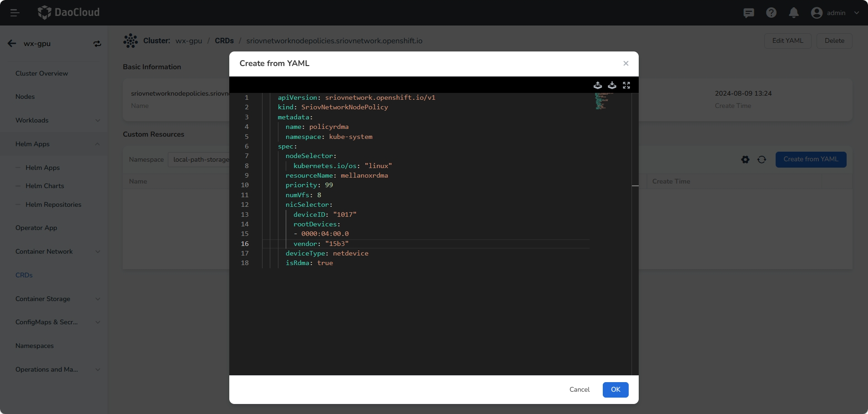Select CRDs in the sidebar
Screen dimensions: 868x414
(x=24, y=275)
